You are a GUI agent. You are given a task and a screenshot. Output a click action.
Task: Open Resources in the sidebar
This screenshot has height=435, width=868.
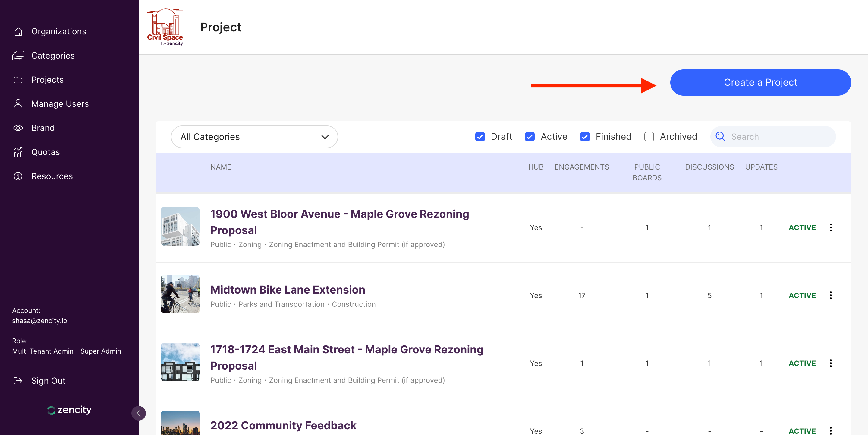52,176
